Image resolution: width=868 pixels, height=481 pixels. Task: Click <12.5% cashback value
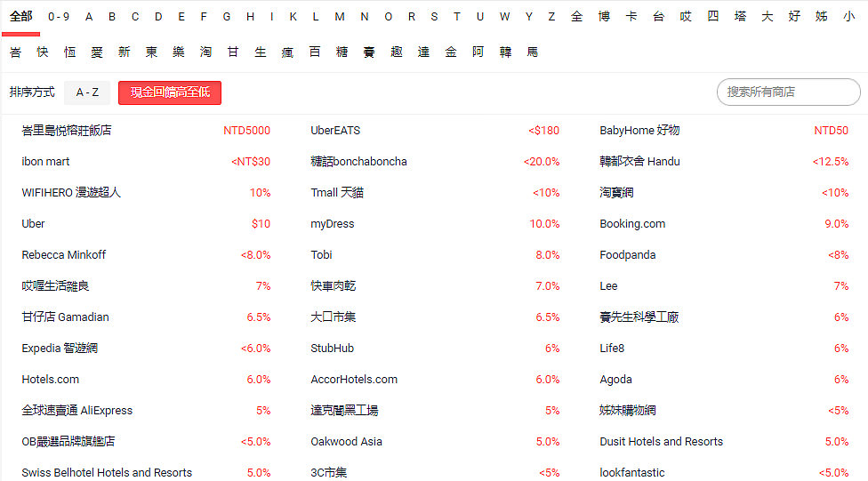point(831,162)
